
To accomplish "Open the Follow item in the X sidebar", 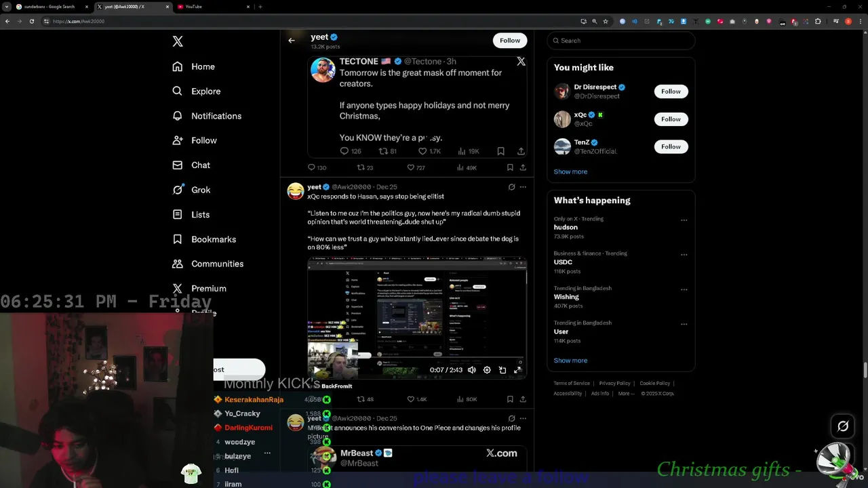I will pyautogui.click(x=195, y=140).
